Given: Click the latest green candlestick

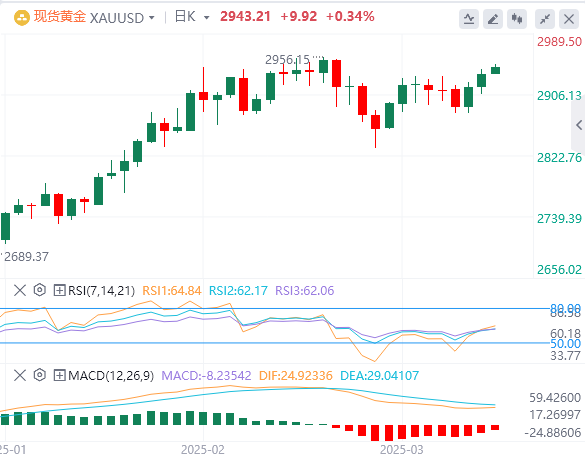Looking at the screenshot, I should click(x=495, y=69).
